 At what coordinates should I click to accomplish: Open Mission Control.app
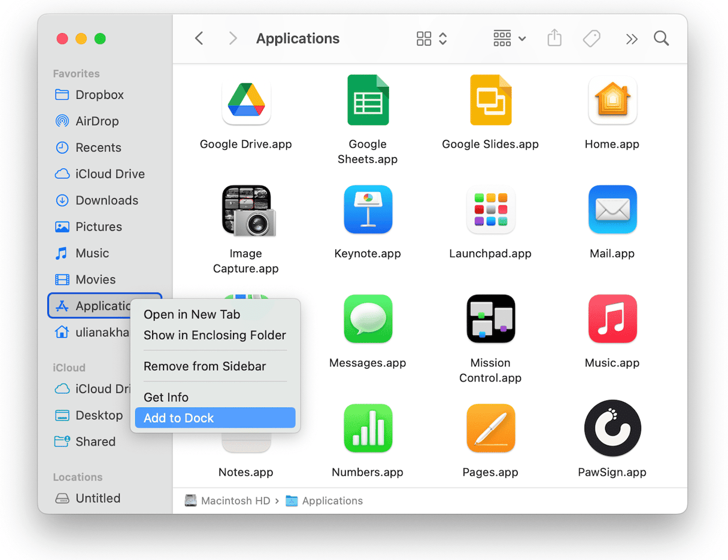(490, 318)
